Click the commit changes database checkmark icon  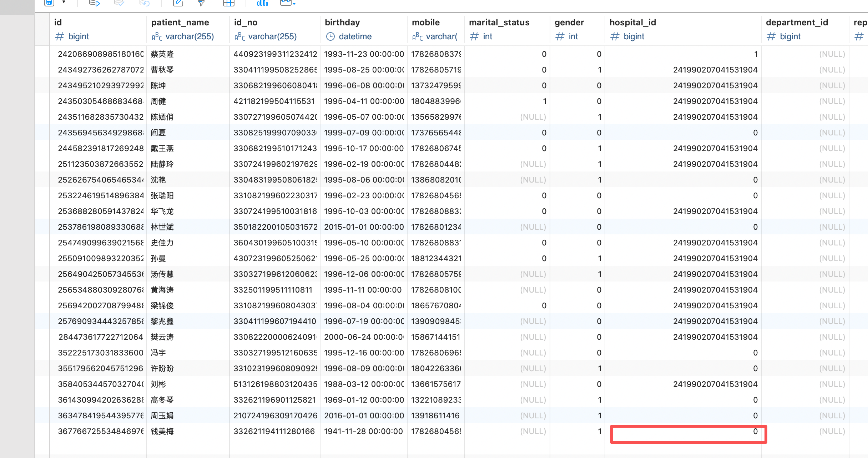(x=119, y=3)
